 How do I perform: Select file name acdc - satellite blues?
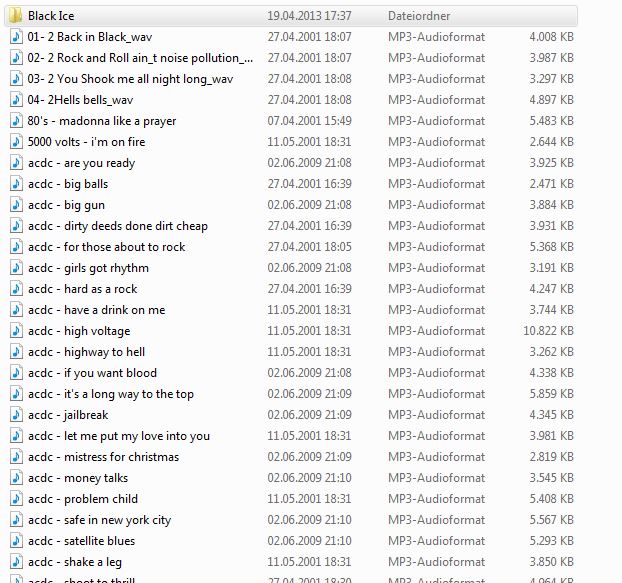pos(81,541)
